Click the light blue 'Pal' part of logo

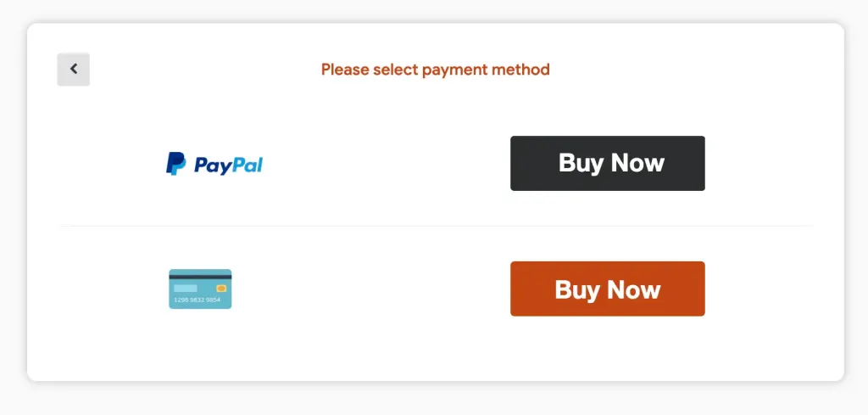[248, 165]
